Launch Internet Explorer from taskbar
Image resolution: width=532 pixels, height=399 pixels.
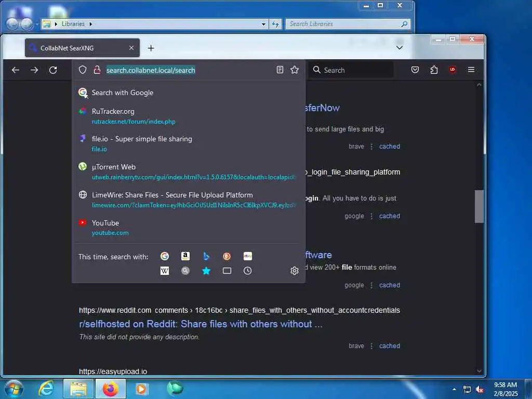click(46, 389)
